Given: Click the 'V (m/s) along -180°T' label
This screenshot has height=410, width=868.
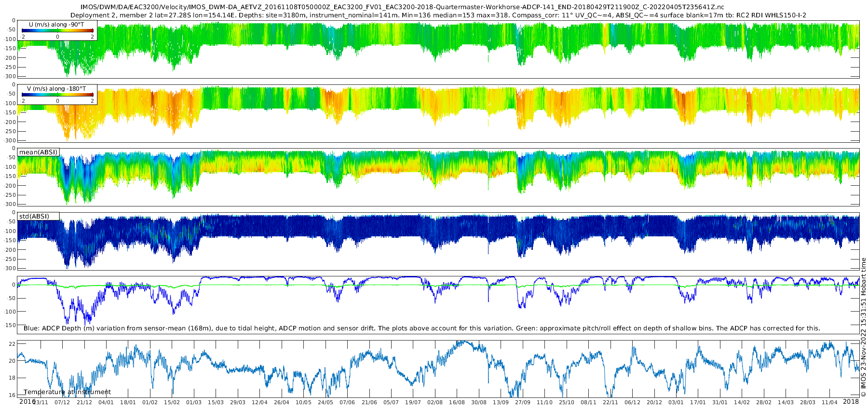Looking at the screenshot, I should pyautogui.click(x=56, y=88).
